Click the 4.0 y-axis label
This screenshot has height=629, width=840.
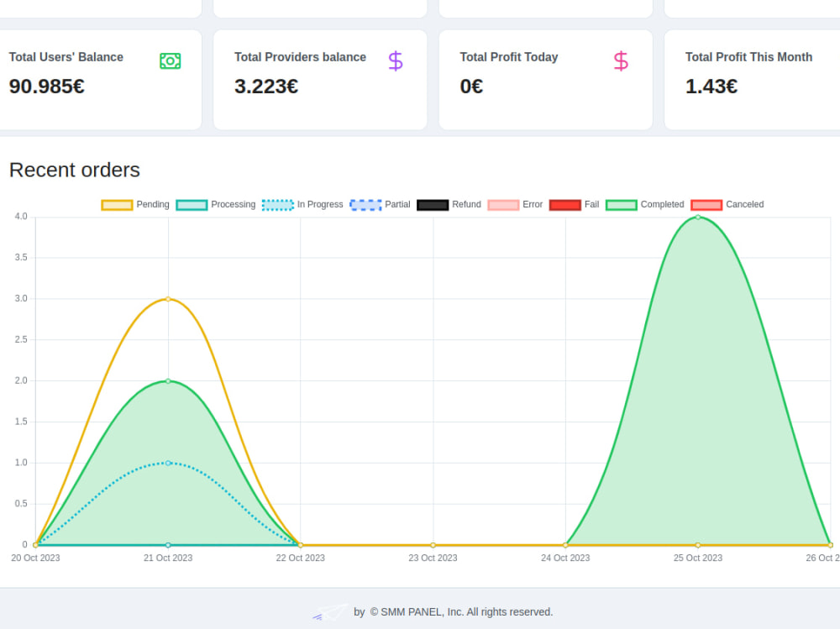pyautogui.click(x=21, y=217)
